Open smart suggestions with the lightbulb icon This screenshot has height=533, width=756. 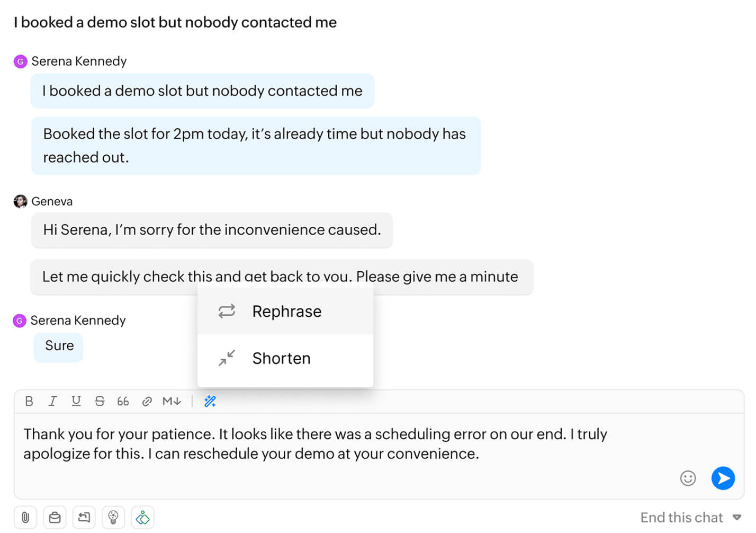tap(113, 517)
